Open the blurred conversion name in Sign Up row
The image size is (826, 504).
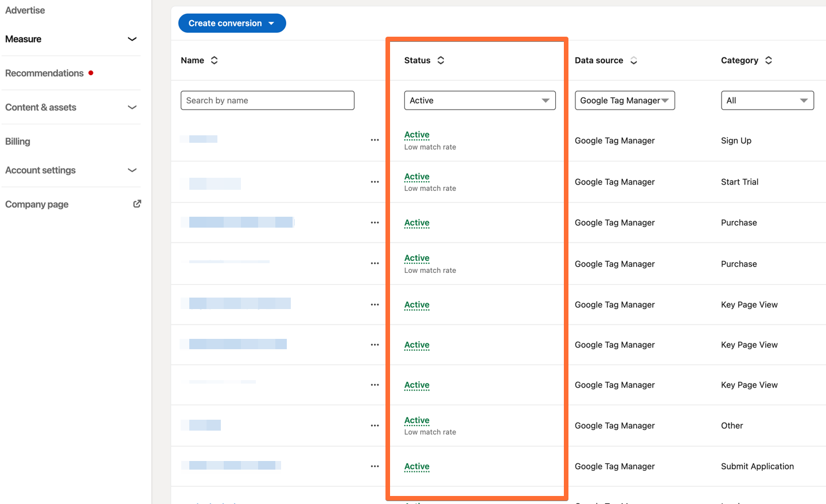point(200,139)
